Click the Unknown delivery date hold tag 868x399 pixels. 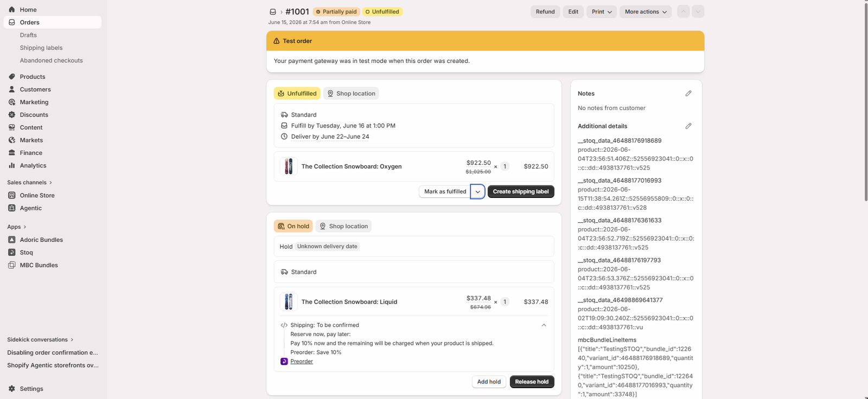[x=327, y=246]
